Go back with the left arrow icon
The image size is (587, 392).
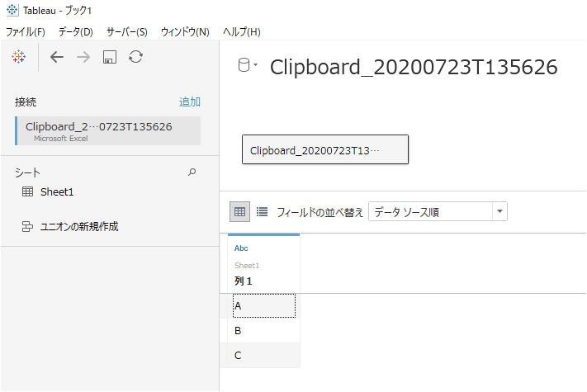point(57,57)
